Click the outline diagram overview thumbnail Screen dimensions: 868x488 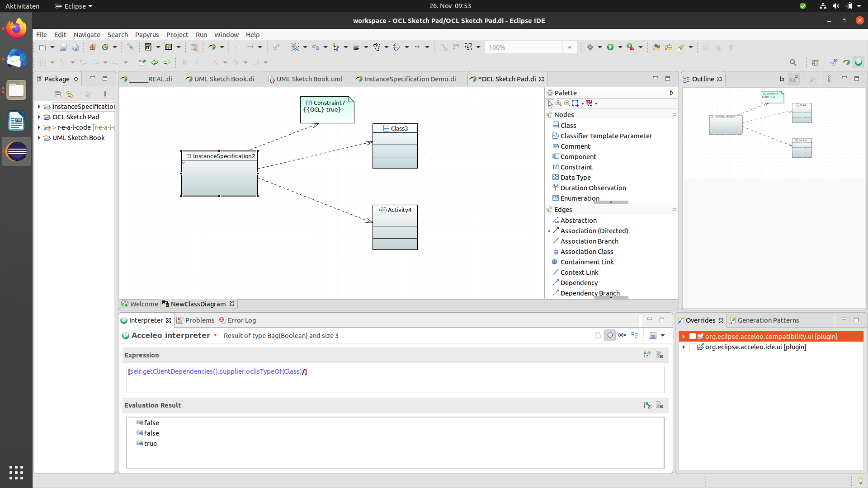point(774,133)
